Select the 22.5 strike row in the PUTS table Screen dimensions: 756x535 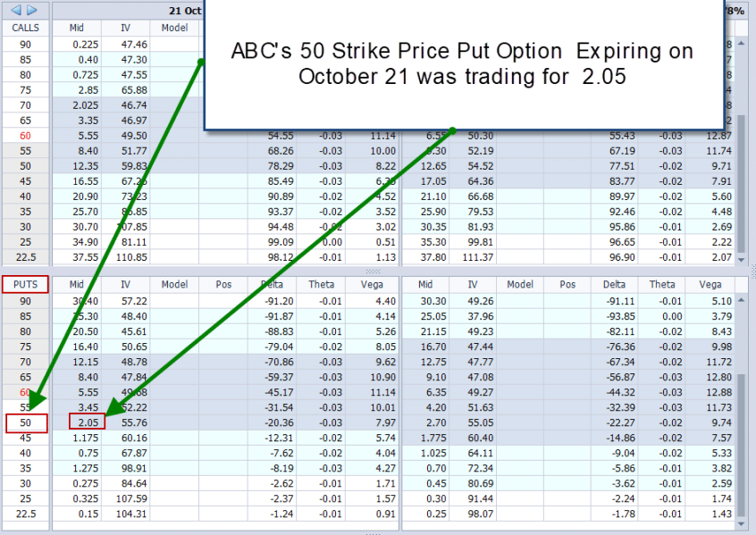[24, 513]
